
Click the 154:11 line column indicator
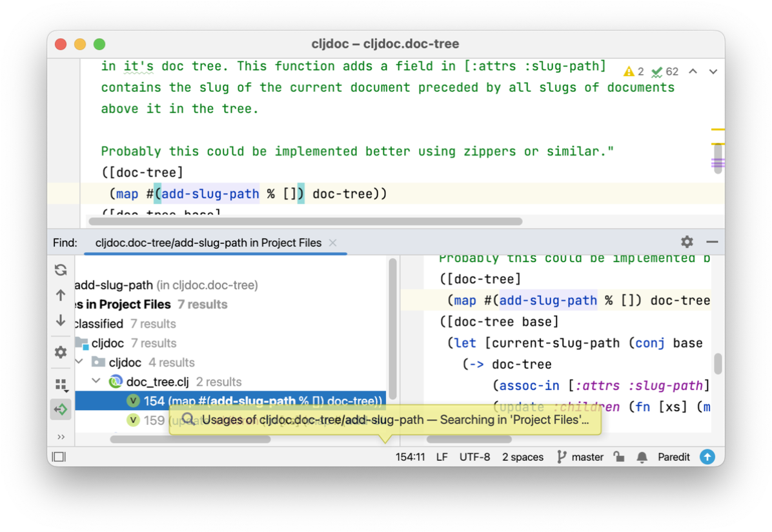coord(410,457)
